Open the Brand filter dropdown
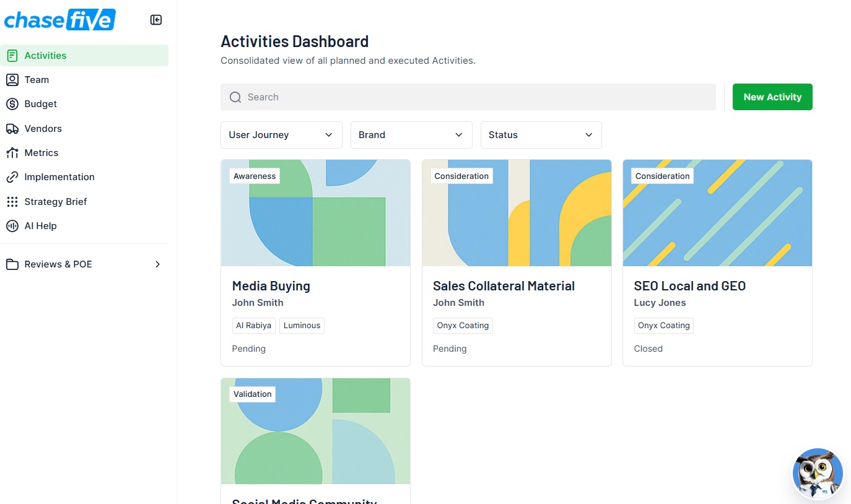The image size is (851, 504). point(411,135)
